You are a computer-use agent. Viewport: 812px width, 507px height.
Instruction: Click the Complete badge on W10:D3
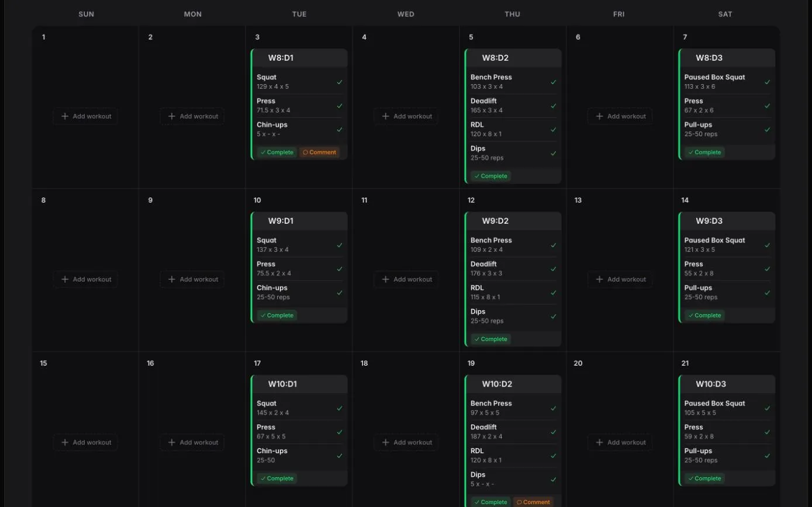(704, 478)
